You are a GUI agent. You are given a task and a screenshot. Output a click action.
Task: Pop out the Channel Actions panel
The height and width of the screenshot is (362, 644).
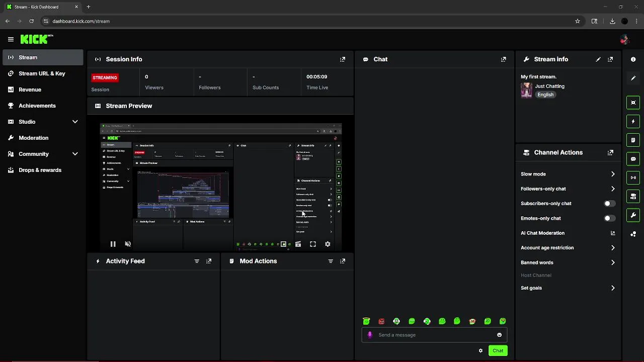coord(610,152)
